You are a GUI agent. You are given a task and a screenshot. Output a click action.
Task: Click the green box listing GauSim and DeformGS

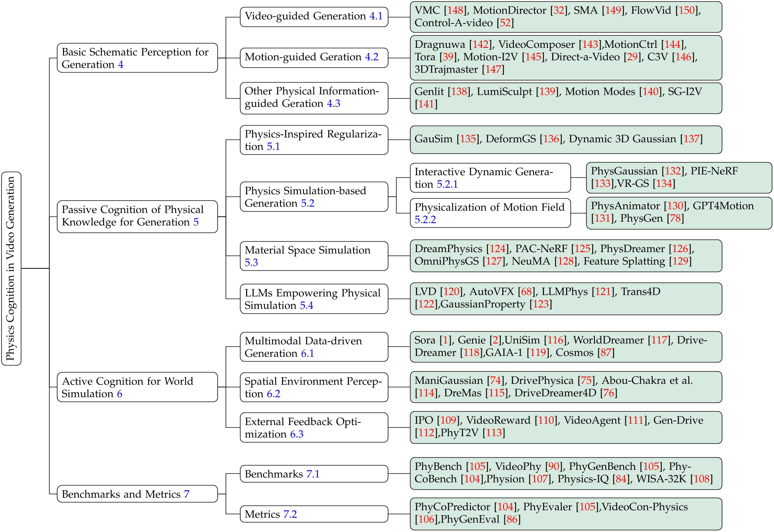(565, 140)
